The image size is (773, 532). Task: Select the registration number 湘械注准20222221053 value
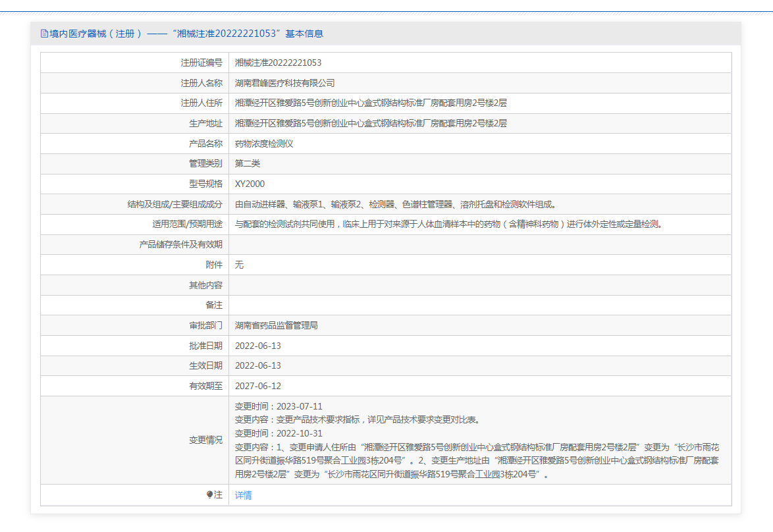click(278, 63)
